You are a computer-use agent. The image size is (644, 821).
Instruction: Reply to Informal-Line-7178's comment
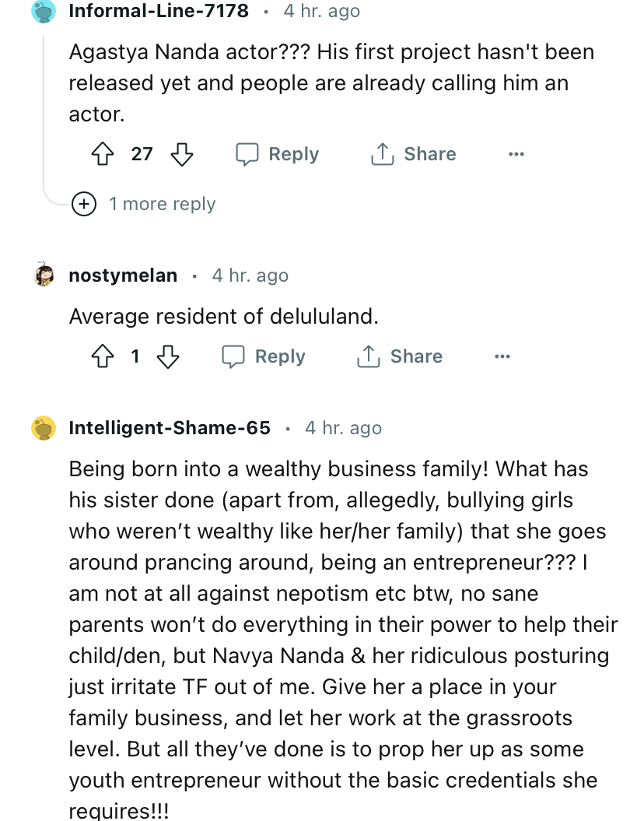[x=278, y=154]
